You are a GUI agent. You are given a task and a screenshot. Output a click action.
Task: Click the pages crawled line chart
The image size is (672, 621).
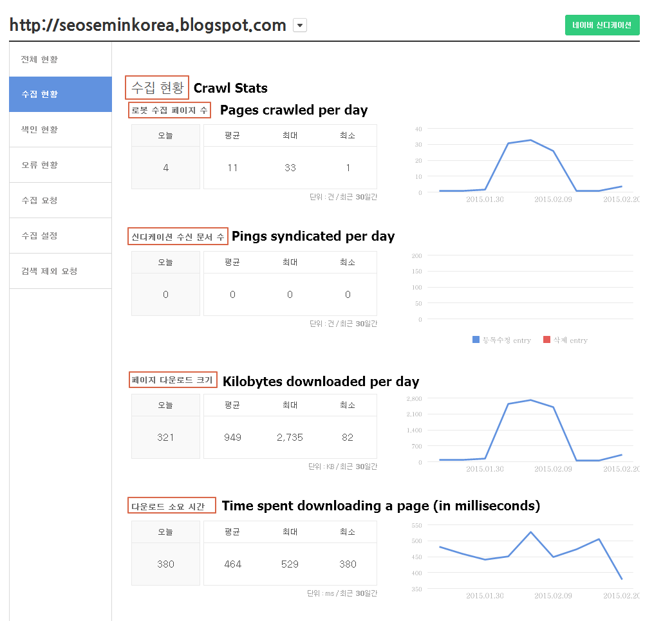(x=528, y=161)
